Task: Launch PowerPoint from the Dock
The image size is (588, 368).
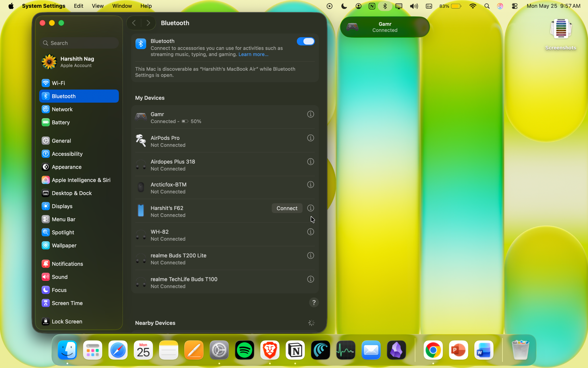Action: (x=458, y=350)
